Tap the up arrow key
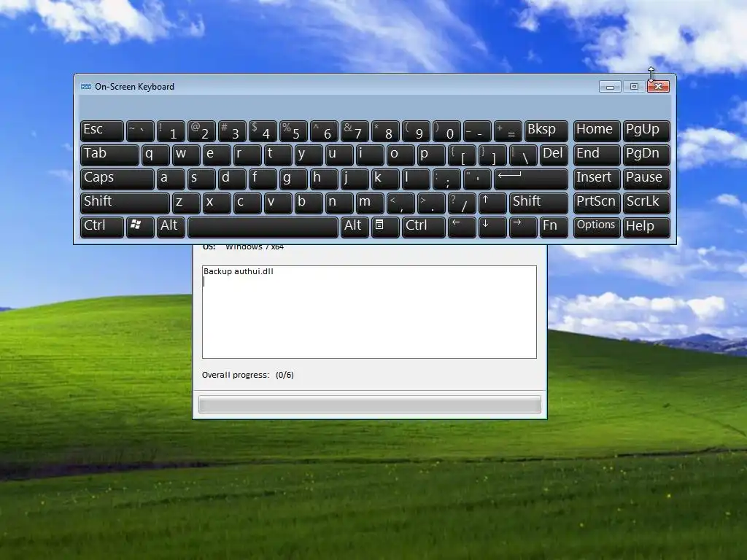Image resolution: width=747 pixels, height=560 pixels. pos(492,203)
